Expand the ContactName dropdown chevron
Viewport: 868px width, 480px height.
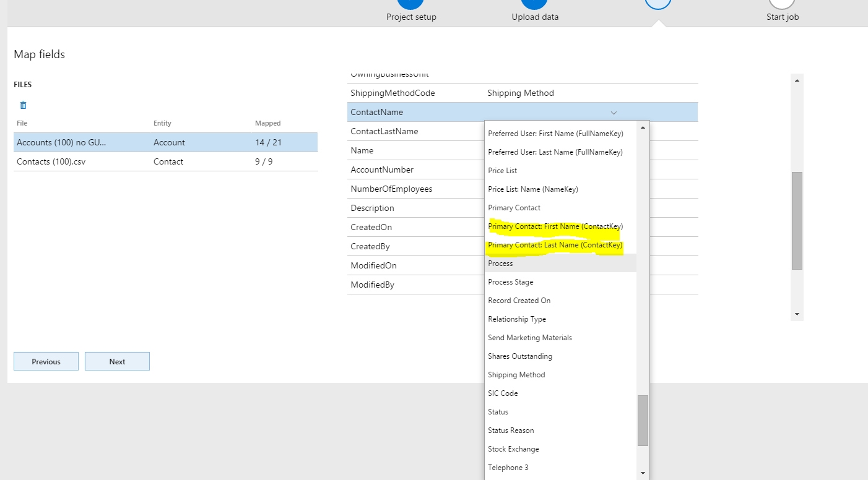[x=614, y=113]
